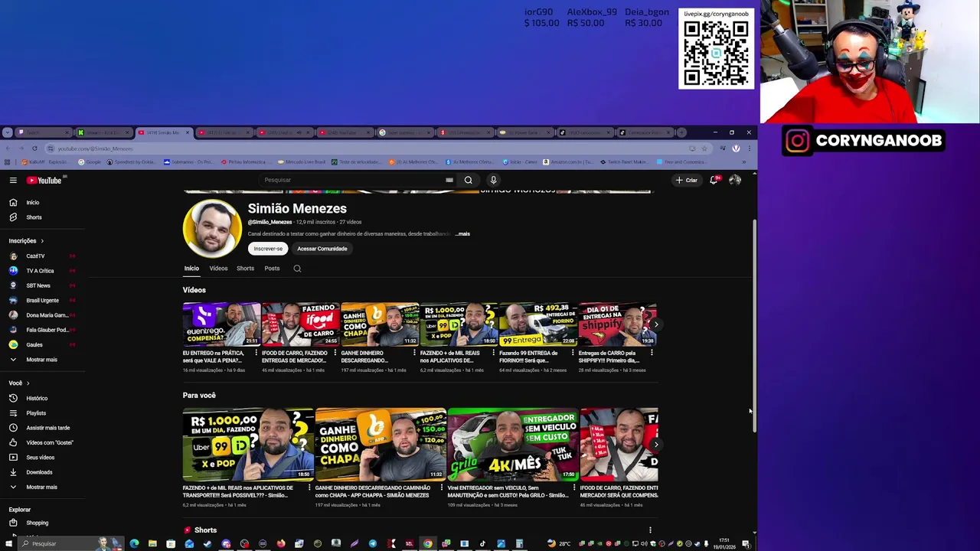Expand the Inscrições section chevron
Viewport: 980px width, 551px height.
coord(42,241)
